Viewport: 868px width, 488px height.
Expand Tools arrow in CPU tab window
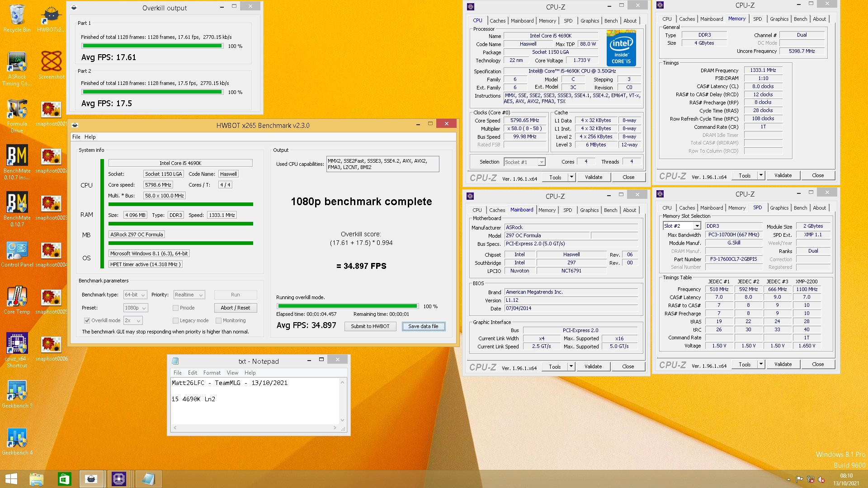click(x=571, y=177)
